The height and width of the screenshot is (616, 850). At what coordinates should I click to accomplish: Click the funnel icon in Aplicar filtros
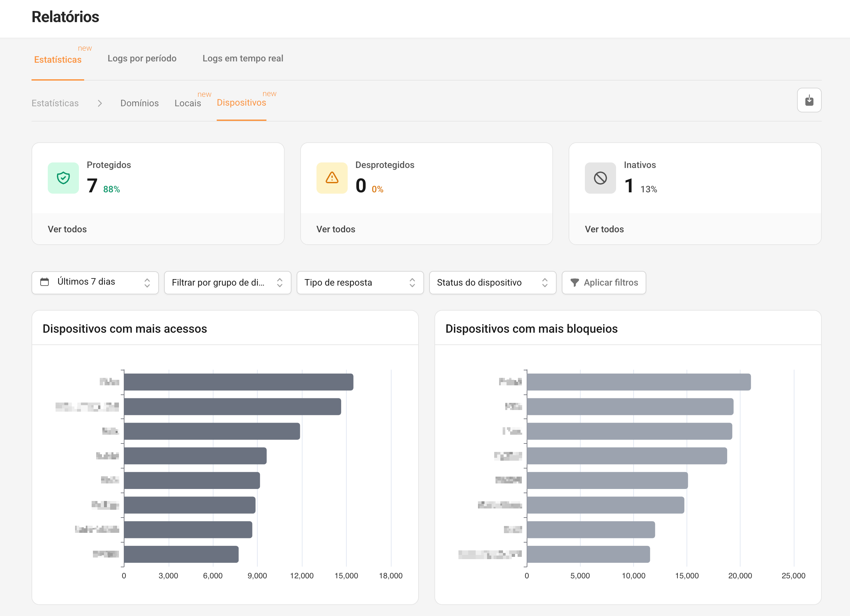(x=574, y=283)
